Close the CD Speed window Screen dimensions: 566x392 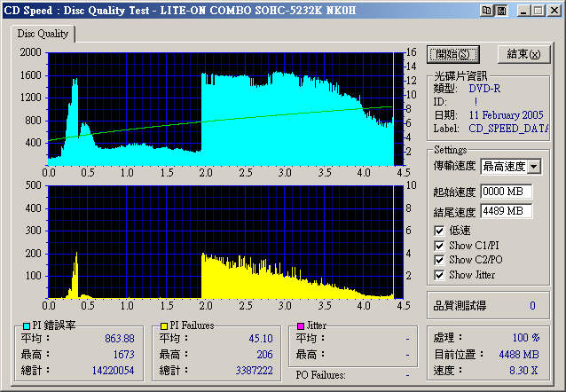pyautogui.click(x=554, y=11)
